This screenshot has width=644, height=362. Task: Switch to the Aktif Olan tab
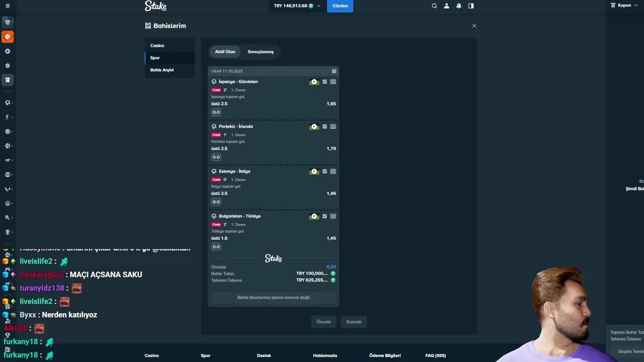coord(225,52)
